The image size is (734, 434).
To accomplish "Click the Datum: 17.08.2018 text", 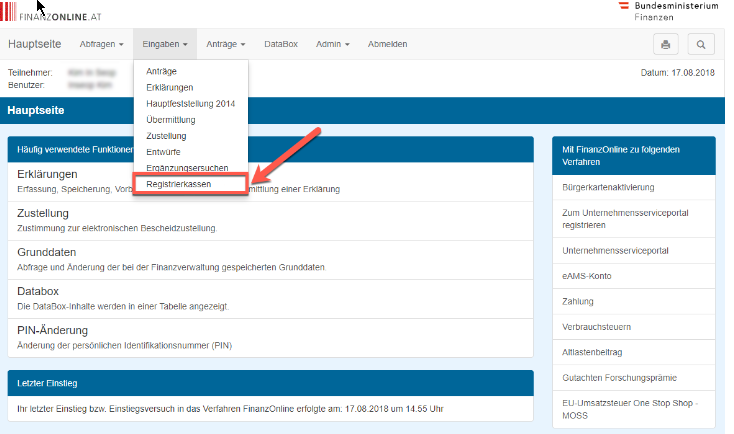I will pos(677,73).
